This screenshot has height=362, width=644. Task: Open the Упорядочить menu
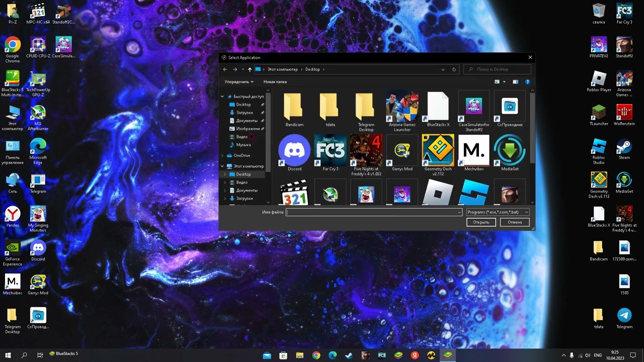(239, 81)
